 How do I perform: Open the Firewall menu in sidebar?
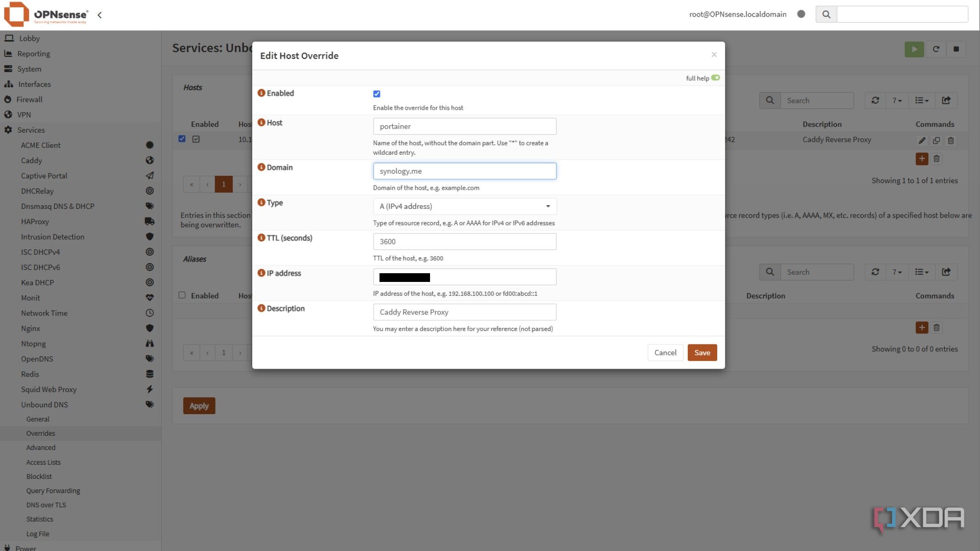[29, 100]
